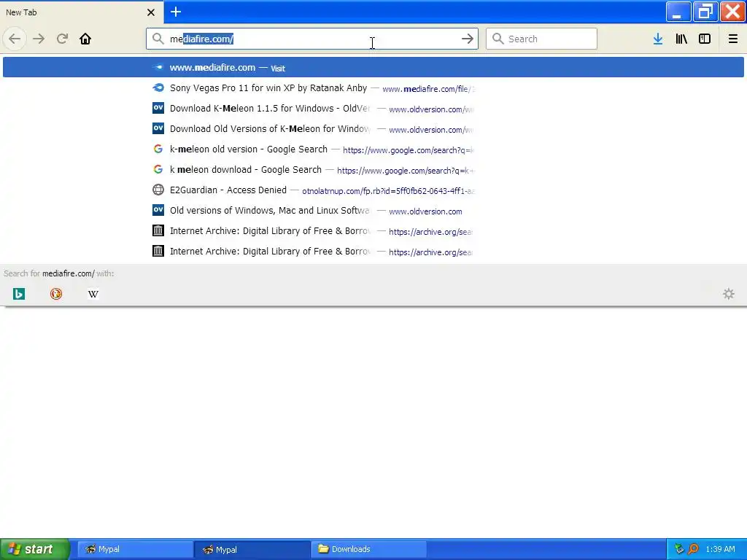
Task: Open E2Guardian - Access Denied suggestion
Action: [x=373, y=190]
